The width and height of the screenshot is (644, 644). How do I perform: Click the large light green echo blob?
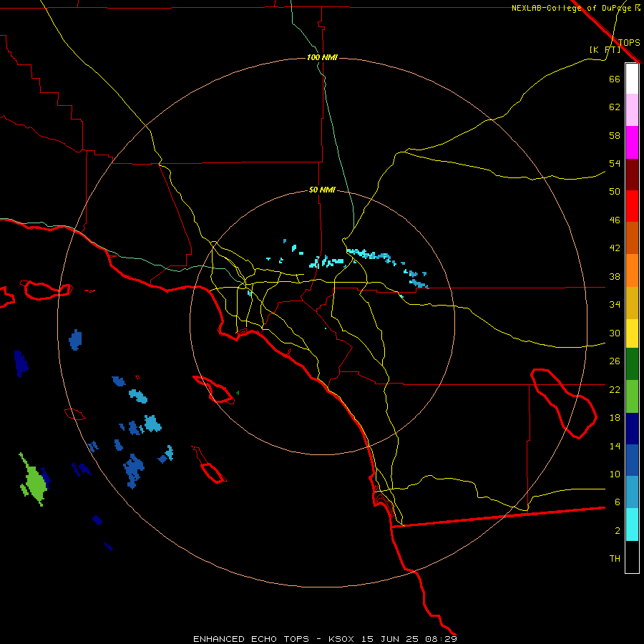click(34, 482)
